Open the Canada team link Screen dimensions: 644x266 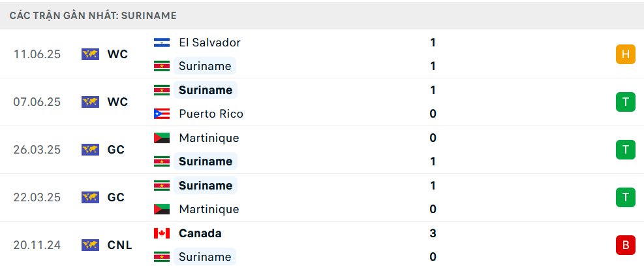[x=200, y=233]
